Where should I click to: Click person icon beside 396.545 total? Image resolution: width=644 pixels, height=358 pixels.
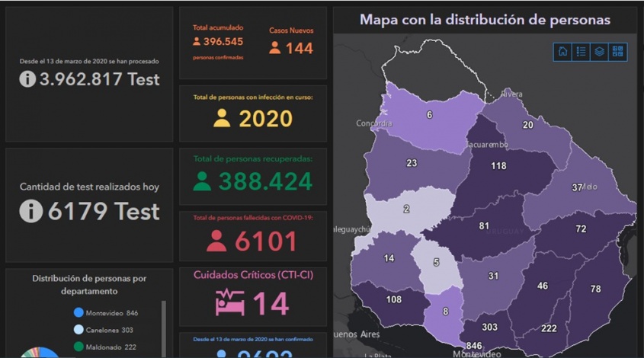tap(197, 41)
